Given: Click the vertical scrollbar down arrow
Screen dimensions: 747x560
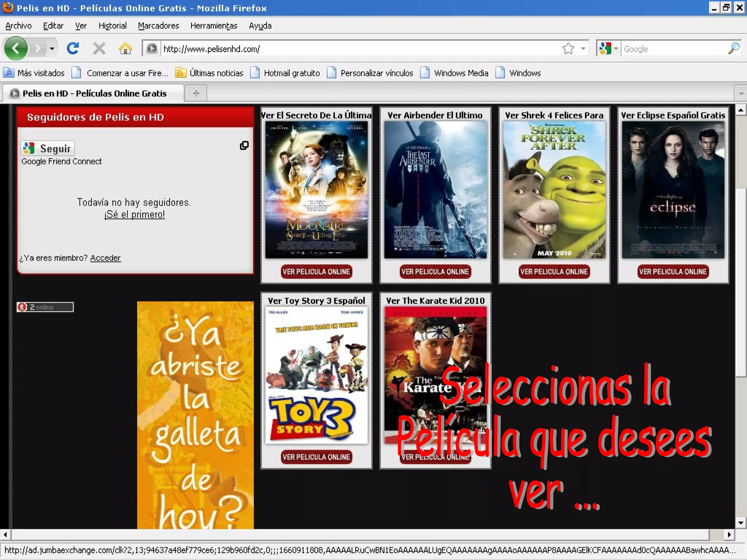Looking at the screenshot, I should tap(740, 523).
